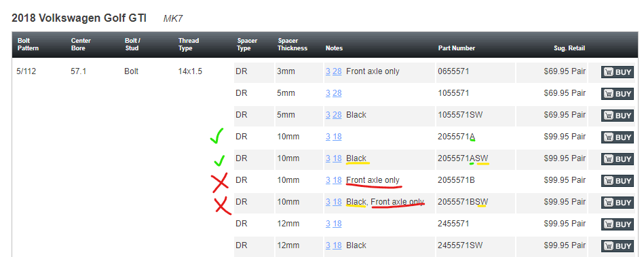The width and height of the screenshot is (644, 257).
Task: Select part number 0655571
Action: pyautogui.click(x=453, y=71)
